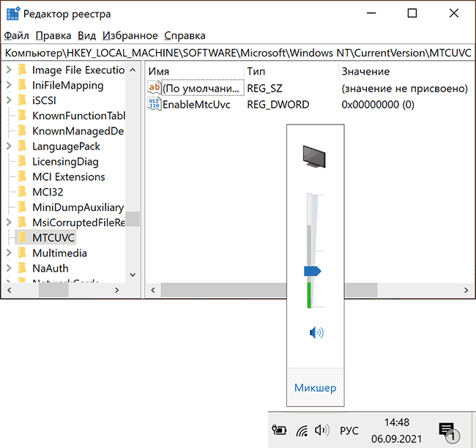Click the string value 'ab' icon
The width and height of the screenshot is (476, 448).
(155, 88)
